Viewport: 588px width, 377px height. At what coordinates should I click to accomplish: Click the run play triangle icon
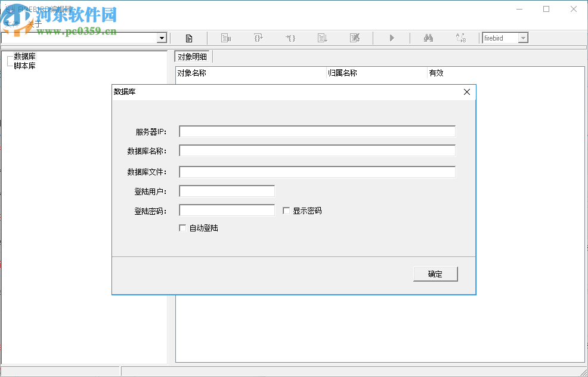[392, 38]
